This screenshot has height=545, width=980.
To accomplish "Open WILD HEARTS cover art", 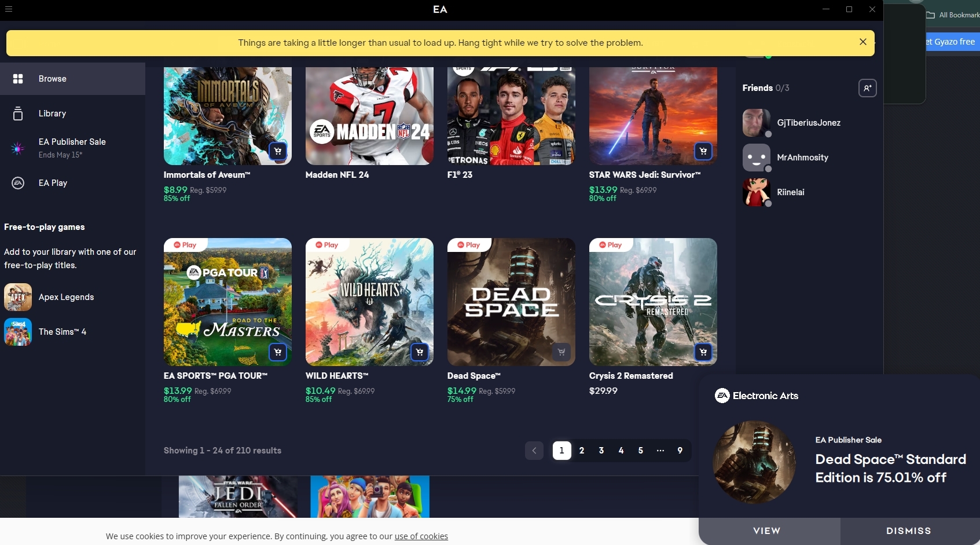I will pyautogui.click(x=369, y=302).
